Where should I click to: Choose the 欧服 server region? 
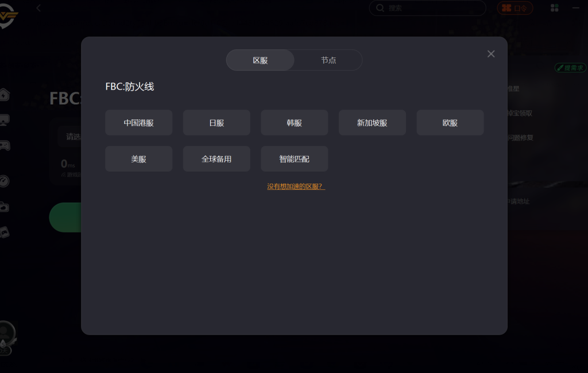(450, 123)
